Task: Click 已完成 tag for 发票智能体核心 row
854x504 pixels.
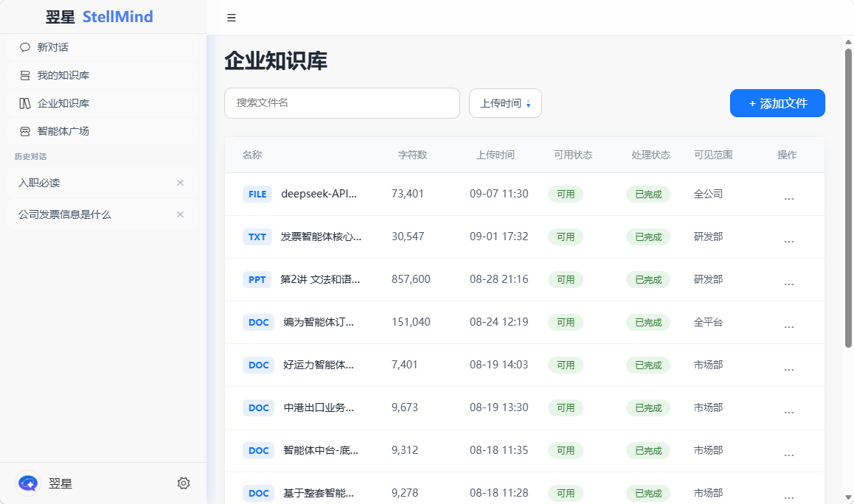Action: click(648, 237)
